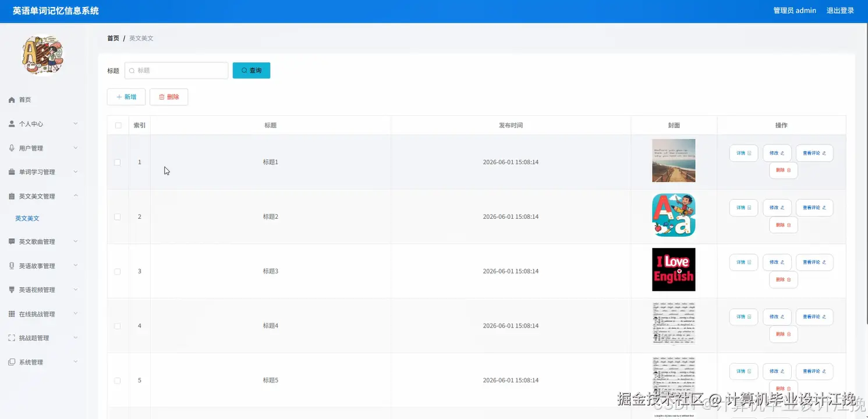
Task: Open the 单词学习管理 menu label
Action: click(x=37, y=172)
